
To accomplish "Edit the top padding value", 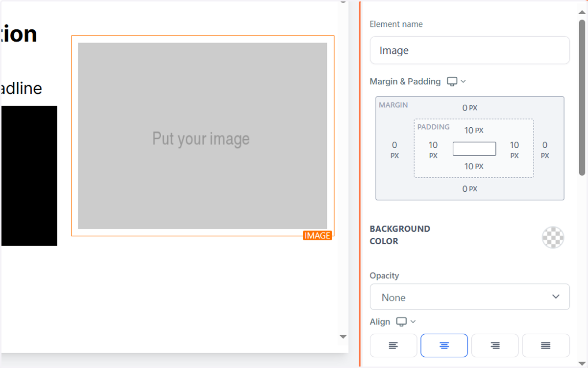I will pyautogui.click(x=474, y=131).
